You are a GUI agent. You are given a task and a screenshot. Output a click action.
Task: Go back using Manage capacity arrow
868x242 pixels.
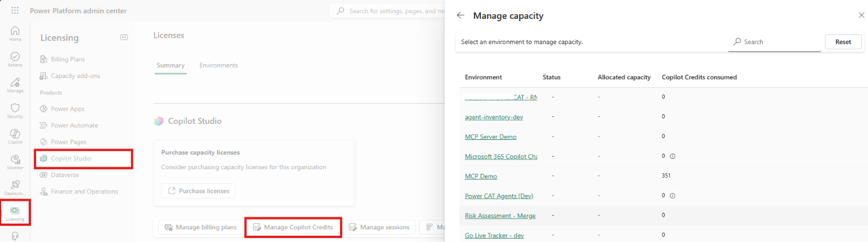pyautogui.click(x=460, y=15)
